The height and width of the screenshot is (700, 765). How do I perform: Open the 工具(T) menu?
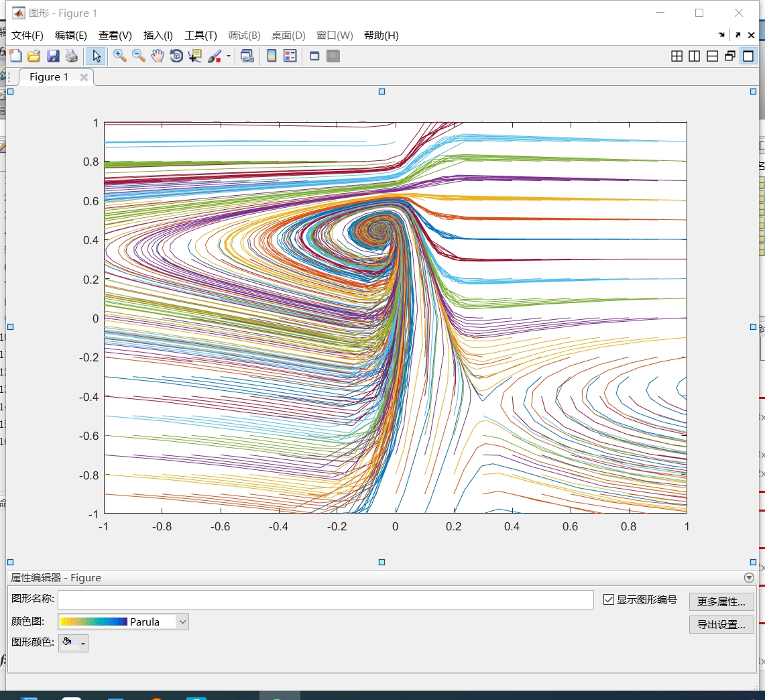point(200,35)
